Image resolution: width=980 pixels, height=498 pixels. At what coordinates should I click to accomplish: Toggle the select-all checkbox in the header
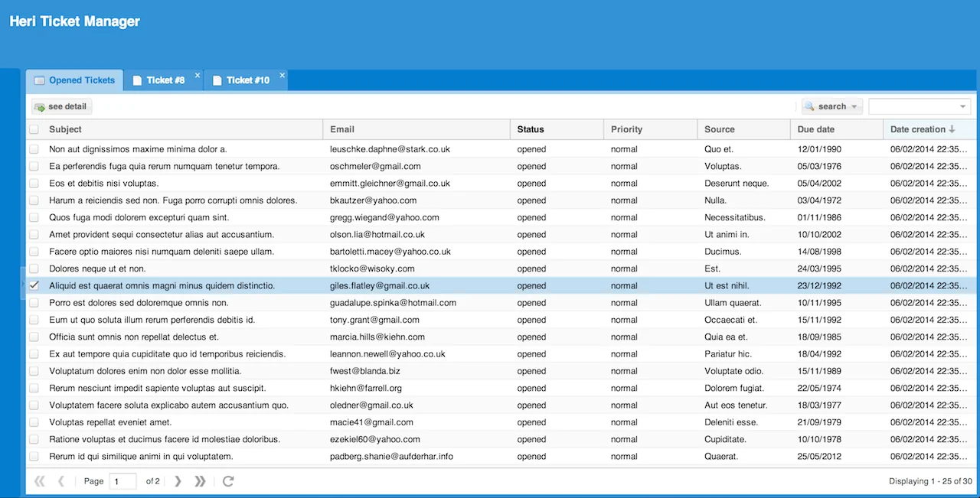[34, 129]
